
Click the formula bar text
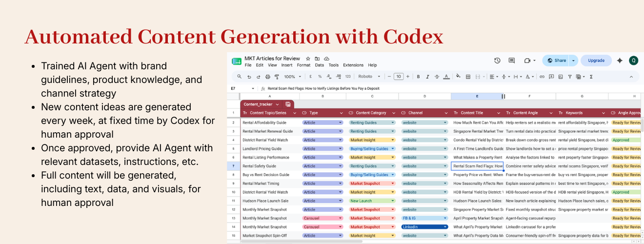tap(323, 88)
